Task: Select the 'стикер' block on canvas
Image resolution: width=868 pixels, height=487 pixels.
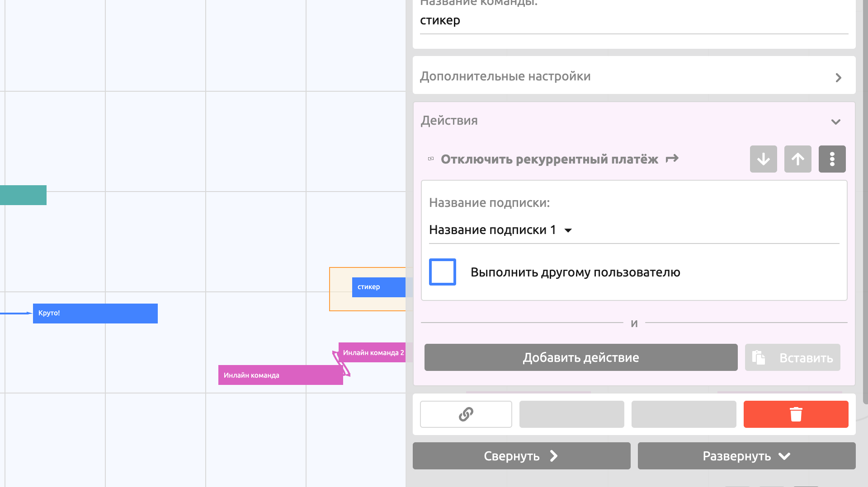Action: pos(379,287)
